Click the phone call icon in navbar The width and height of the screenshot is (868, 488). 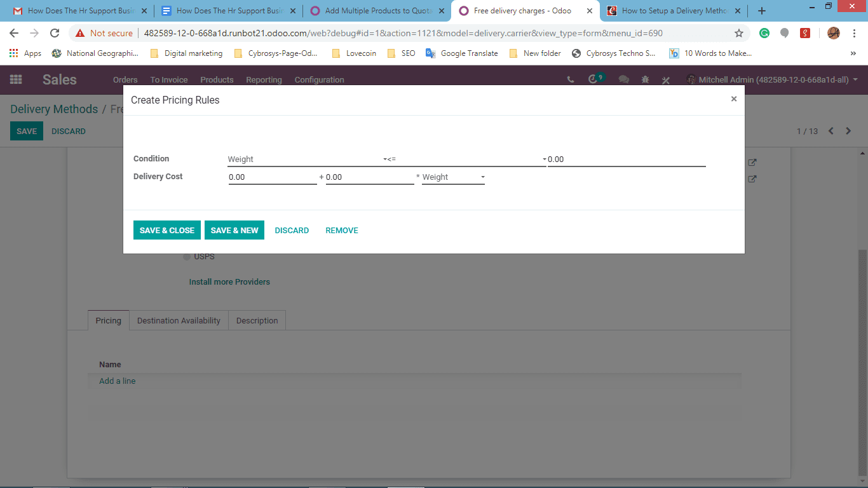(x=571, y=79)
